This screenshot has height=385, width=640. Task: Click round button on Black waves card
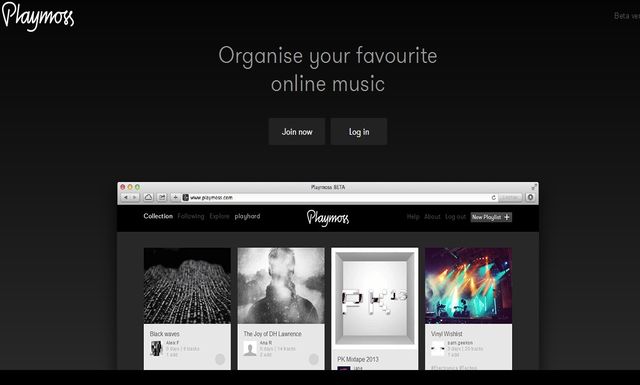click(220, 359)
